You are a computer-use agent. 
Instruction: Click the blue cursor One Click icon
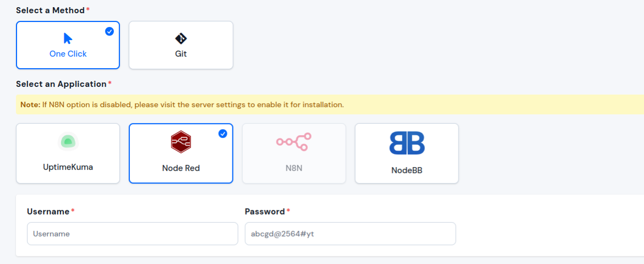click(68, 38)
